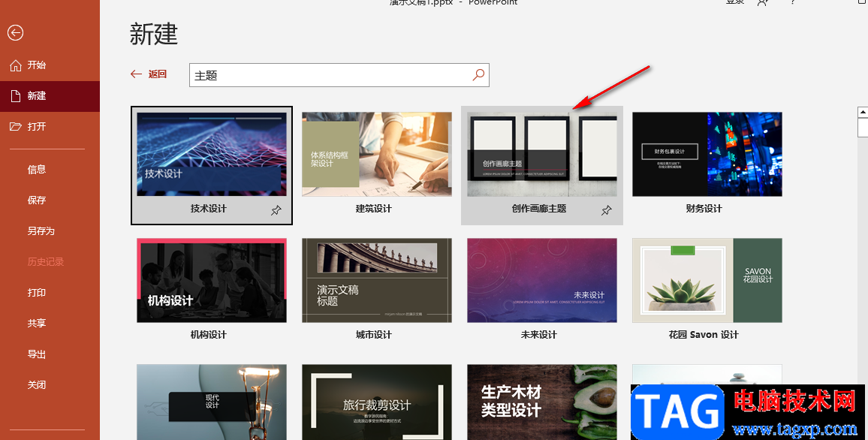Screen dimensions: 868x440
Task: Select the 城市设计 template thumbnail
Action: click(x=377, y=281)
